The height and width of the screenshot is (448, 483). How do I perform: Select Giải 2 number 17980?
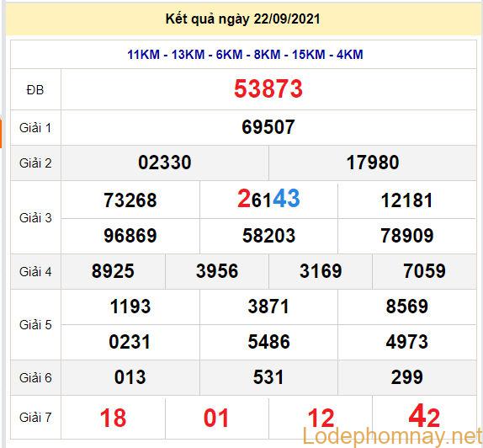[373, 163]
